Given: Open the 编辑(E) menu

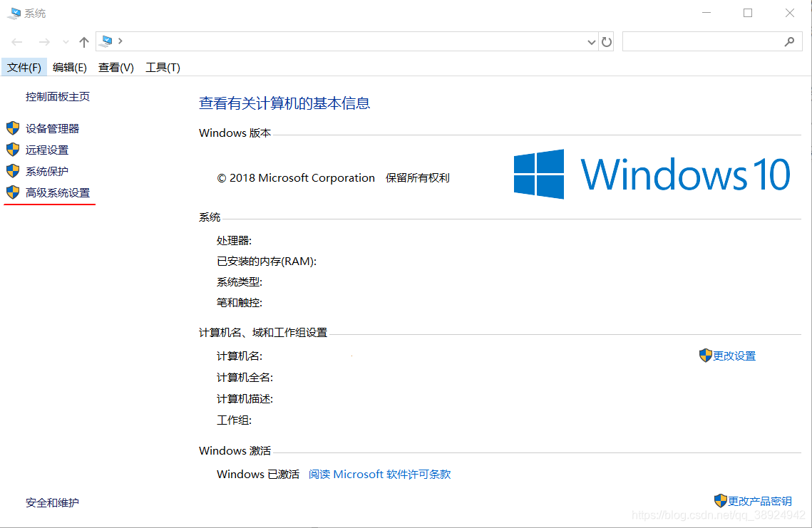Looking at the screenshot, I should [x=69, y=67].
